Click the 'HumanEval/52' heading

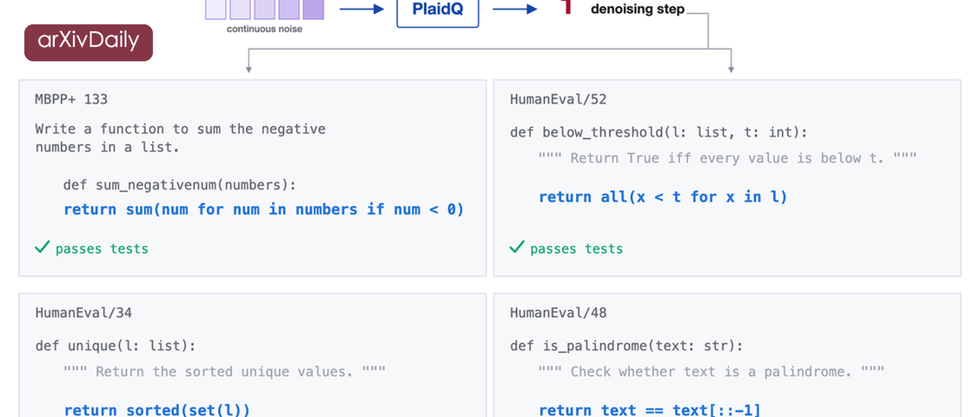point(558,99)
